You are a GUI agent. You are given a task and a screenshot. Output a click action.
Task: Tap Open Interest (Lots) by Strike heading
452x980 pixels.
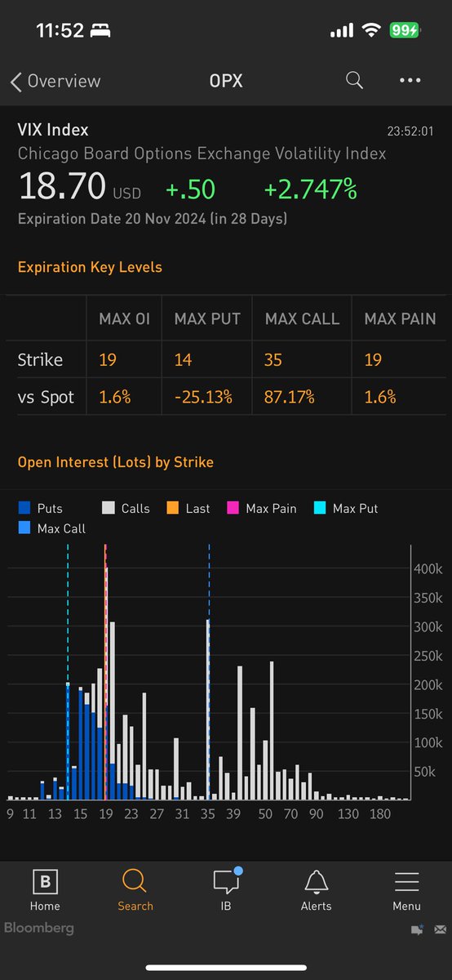tap(116, 462)
